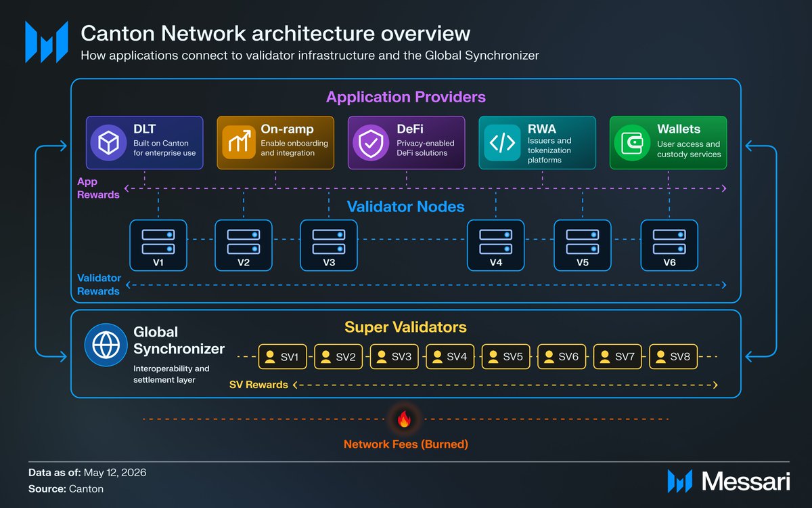The width and height of the screenshot is (812, 508).
Task: Click the Wallets wallet icon
Action: pyautogui.click(x=632, y=143)
